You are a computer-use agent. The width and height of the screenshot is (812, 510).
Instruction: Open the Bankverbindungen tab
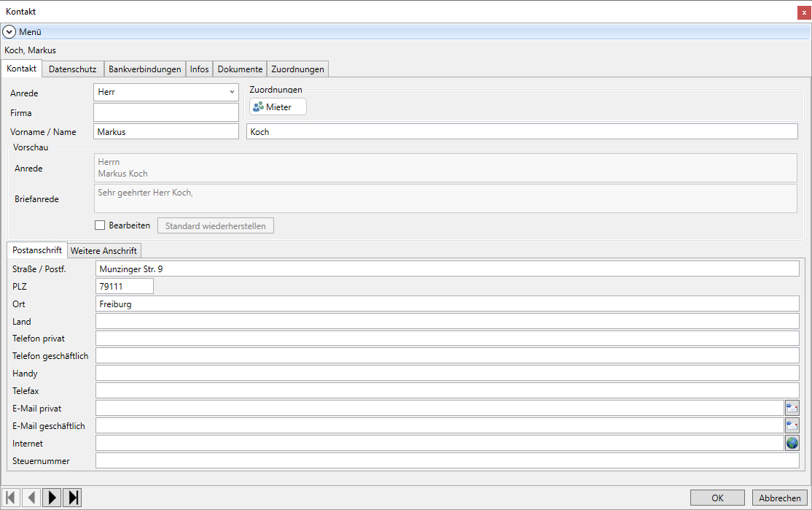144,69
